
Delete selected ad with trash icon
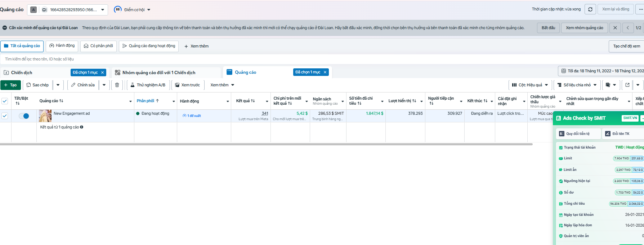pyautogui.click(x=117, y=85)
